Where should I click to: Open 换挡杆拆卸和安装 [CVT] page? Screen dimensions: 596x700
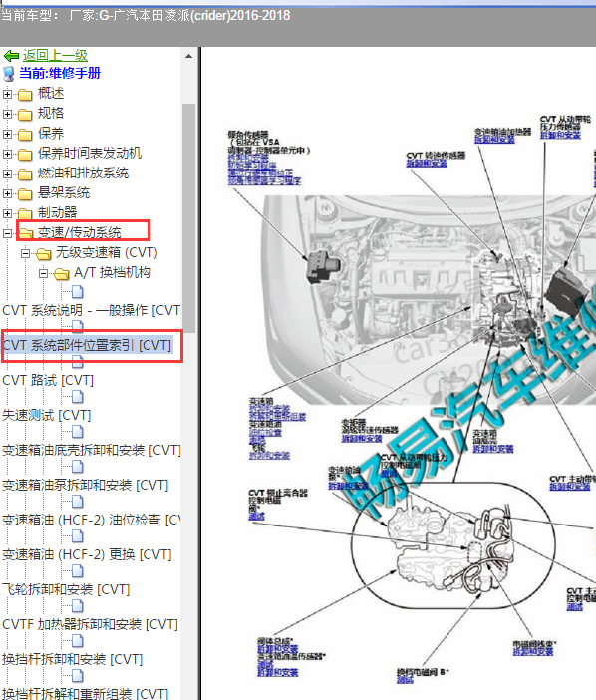(73, 659)
